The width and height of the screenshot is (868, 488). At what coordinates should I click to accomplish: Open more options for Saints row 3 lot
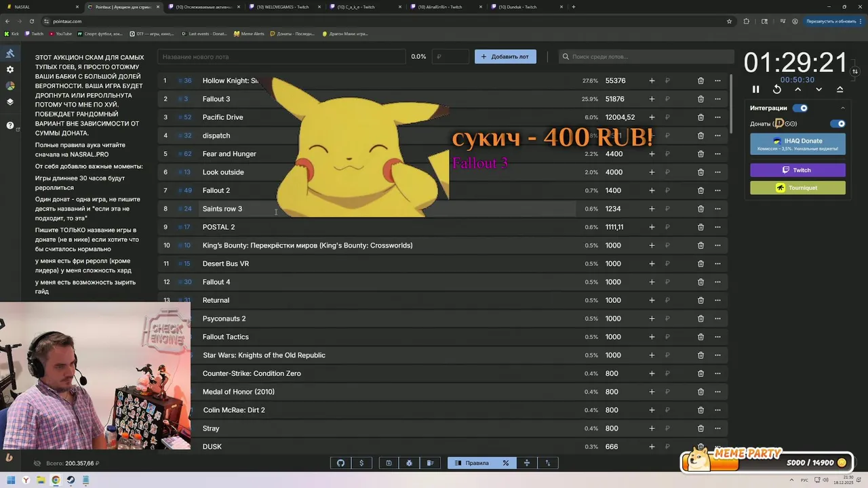coord(717,209)
